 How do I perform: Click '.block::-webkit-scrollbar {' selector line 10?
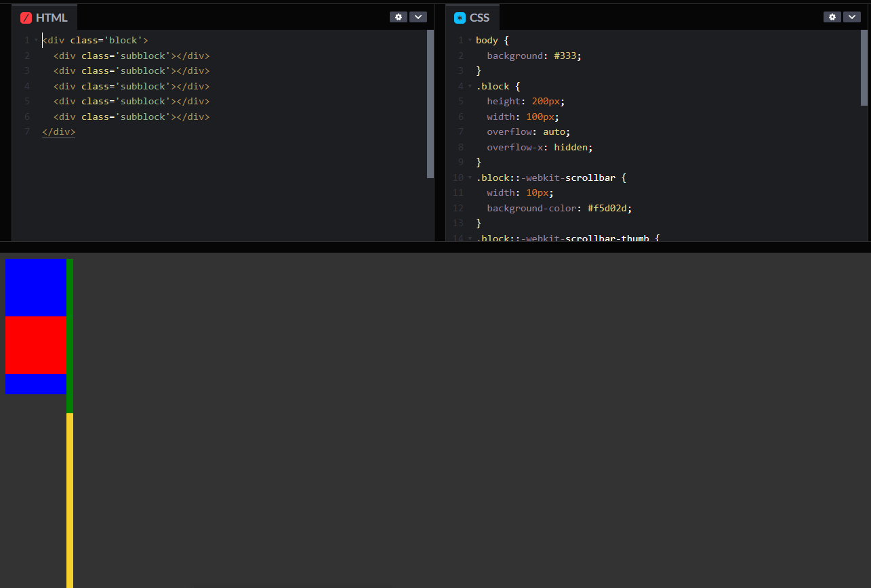coord(551,177)
